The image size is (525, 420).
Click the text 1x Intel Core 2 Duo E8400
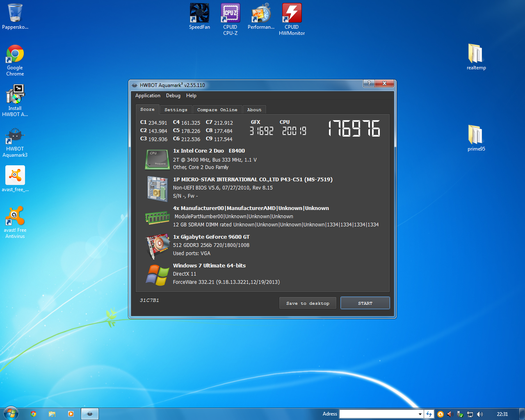(209, 151)
